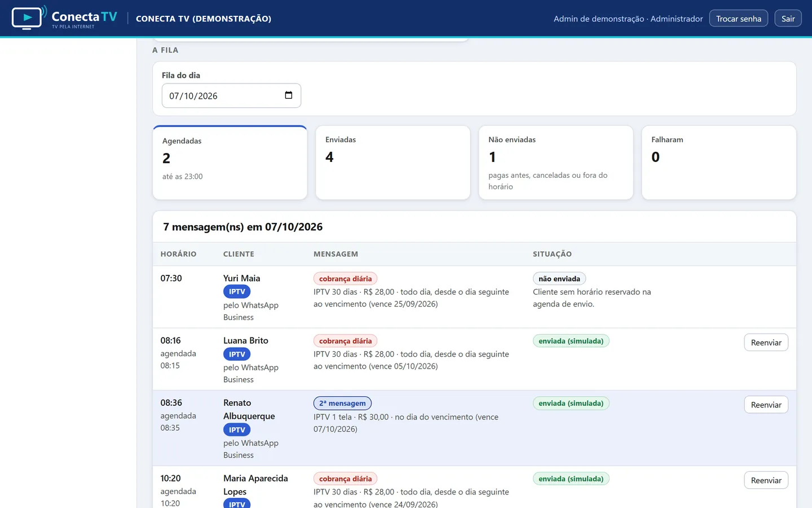Click the 07:30 time cell
Image resolution: width=812 pixels, height=508 pixels.
coord(171,278)
